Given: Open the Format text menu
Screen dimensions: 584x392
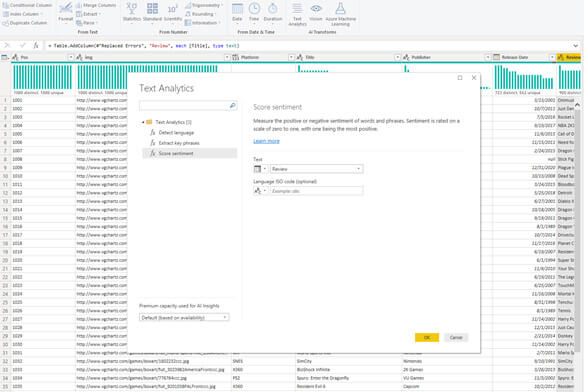Looking at the screenshot, I should [66, 13].
